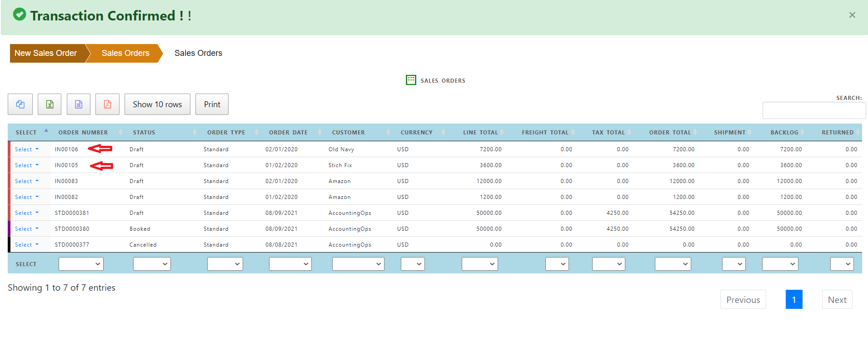This screenshot has width=868, height=337.
Task: Click order number IN00105
Action: [66, 165]
